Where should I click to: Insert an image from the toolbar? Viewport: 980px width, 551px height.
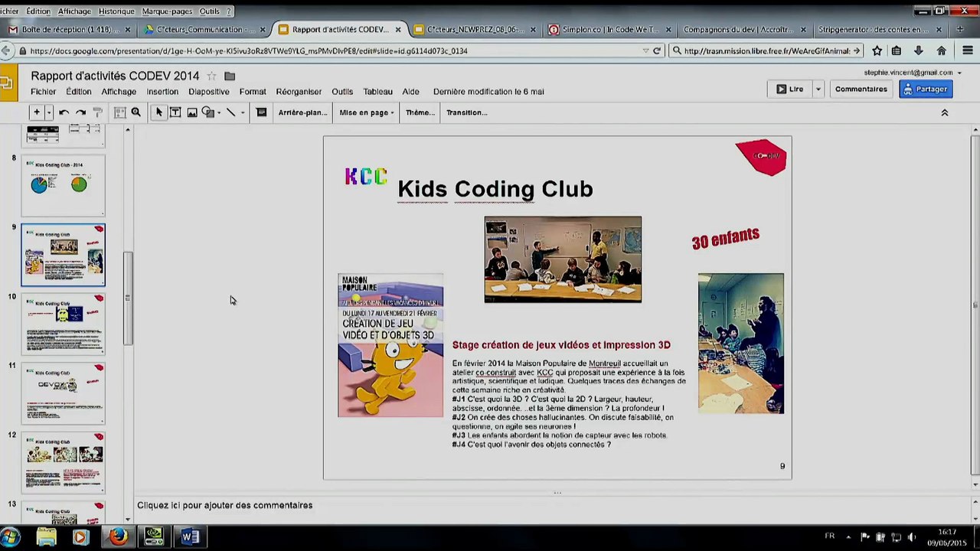click(x=192, y=112)
